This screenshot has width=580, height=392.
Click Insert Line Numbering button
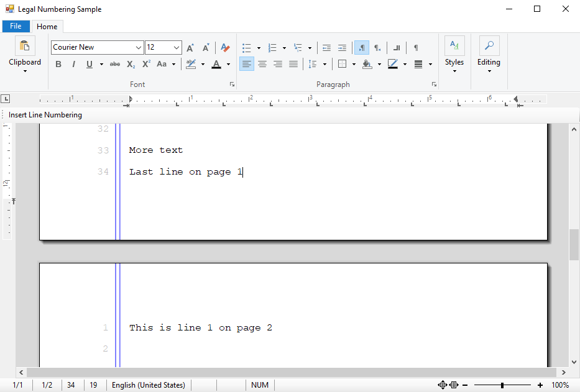tap(45, 115)
